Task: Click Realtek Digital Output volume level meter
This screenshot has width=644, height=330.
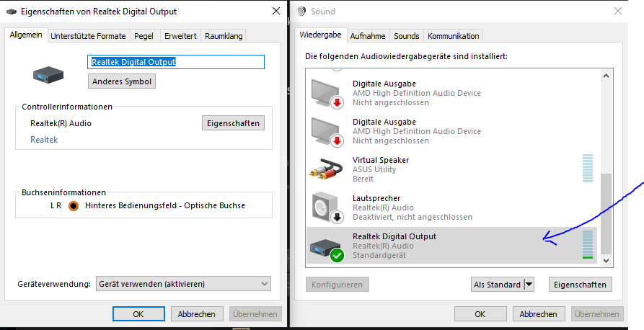Action: pyautogui.click(x=588, y=245)
